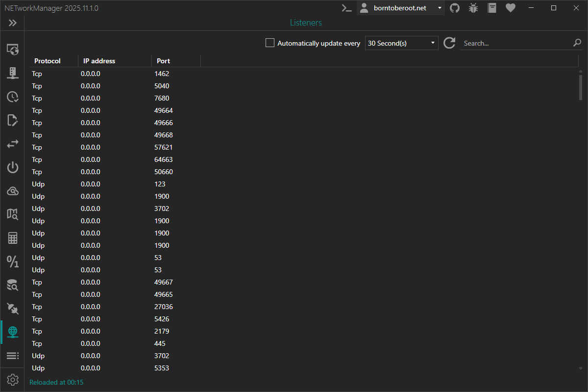The image size is (588, 392).
Task: Expand the sidebar with double chevron
Action: pyautogui.click(x=13, y=23)
